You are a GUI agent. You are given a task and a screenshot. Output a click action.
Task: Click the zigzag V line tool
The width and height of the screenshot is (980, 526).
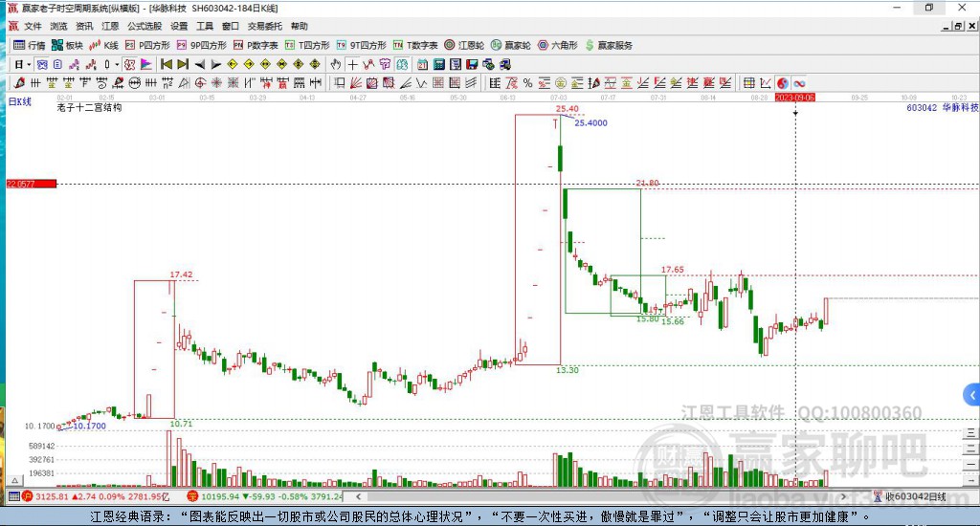(x=422, y=82)
